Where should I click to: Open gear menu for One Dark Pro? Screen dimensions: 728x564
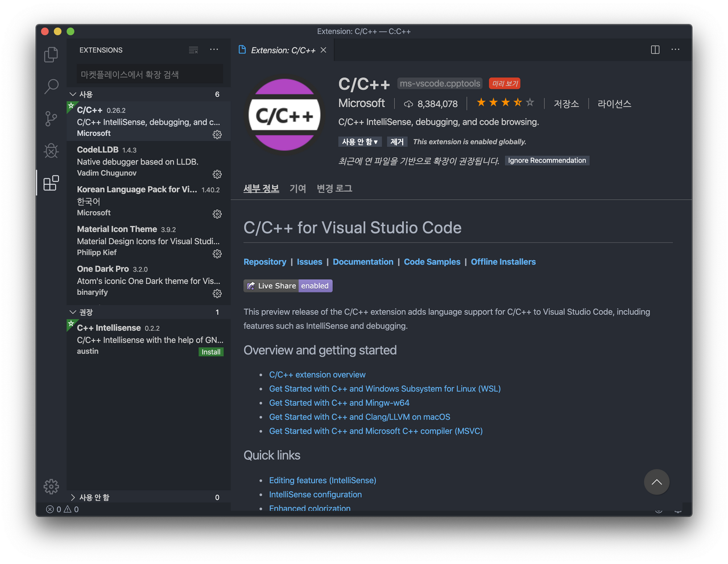pos(217,294)
